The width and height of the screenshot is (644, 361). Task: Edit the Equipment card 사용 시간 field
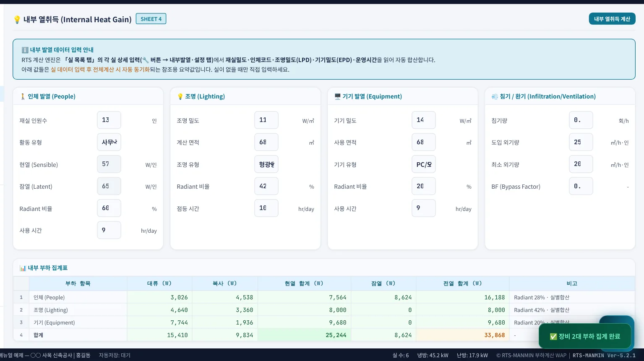pos(424,208)
